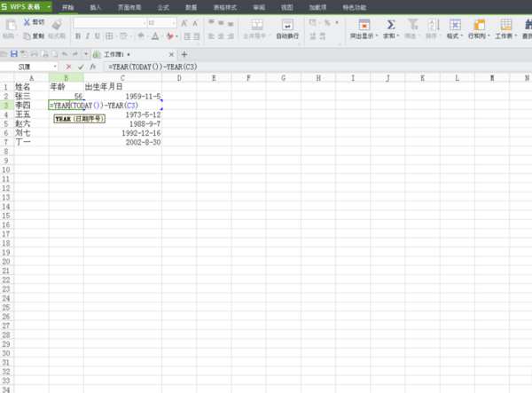Click the date cell 1992-12-16
Screen dimensions: 532x393
[x=122, y=133]
